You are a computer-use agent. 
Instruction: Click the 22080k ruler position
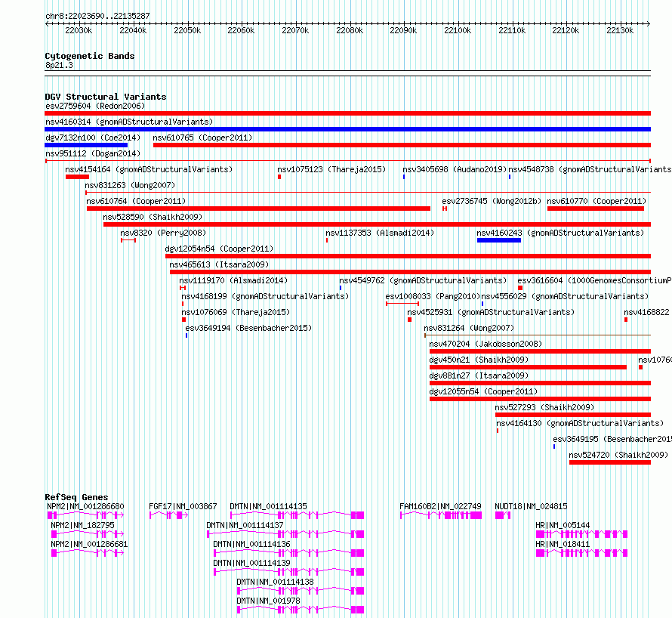coord(350,30)
